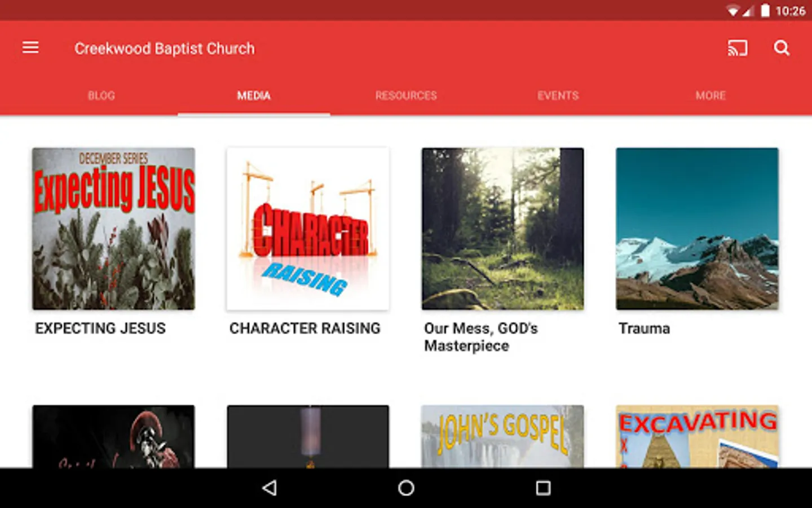812x508 pixels.
Task: Open the Character Raising crane artwork
Action: coord(308,229)
